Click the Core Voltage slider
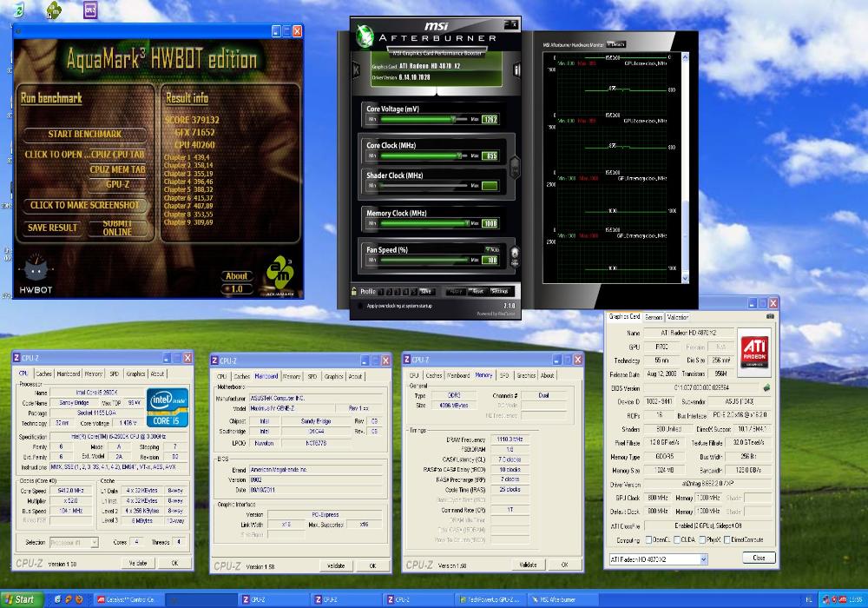 424,119
